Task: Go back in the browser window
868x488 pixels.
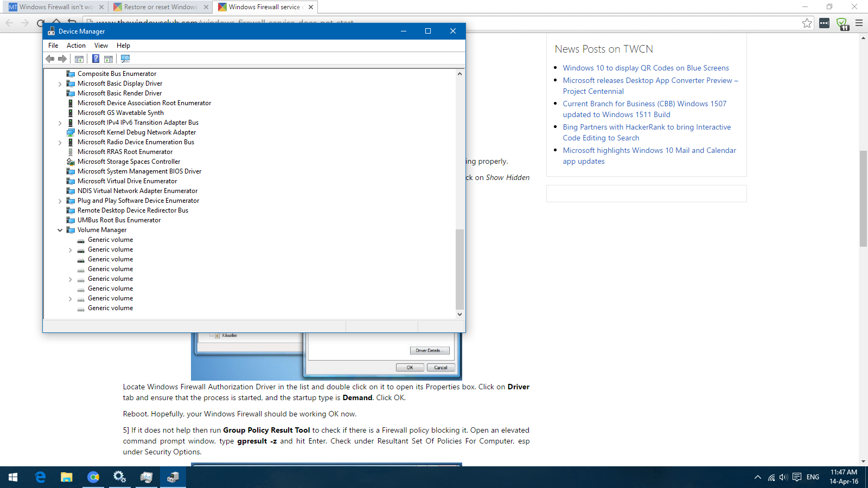Action: [9, 23]
